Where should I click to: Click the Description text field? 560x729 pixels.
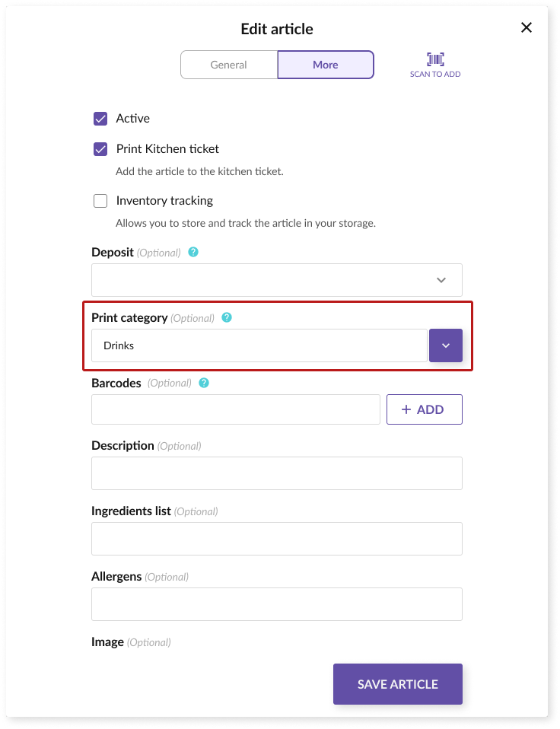277,473
